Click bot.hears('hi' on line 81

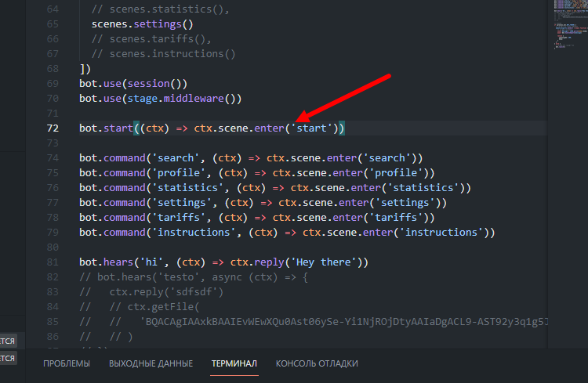point(122,262)
